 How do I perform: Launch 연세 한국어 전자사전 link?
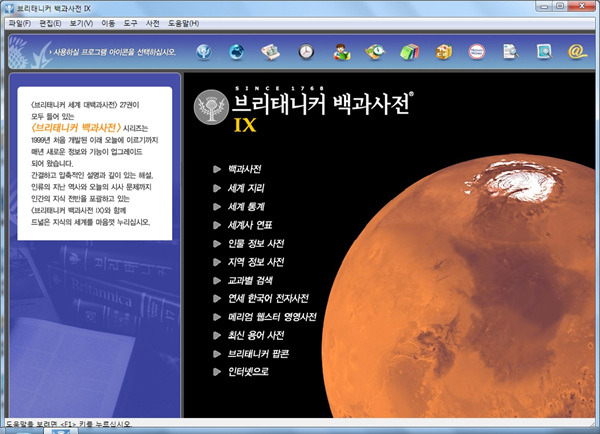tap(268, 299)
